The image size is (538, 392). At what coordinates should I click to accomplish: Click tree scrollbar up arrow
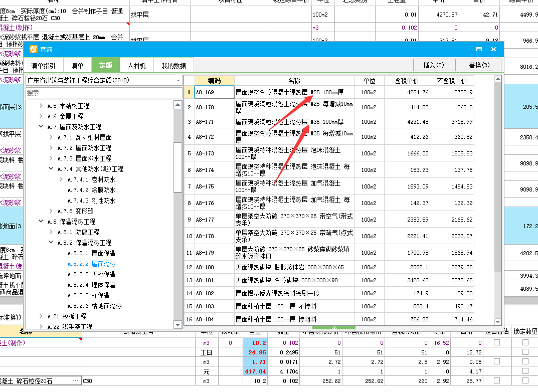point(177,105)
